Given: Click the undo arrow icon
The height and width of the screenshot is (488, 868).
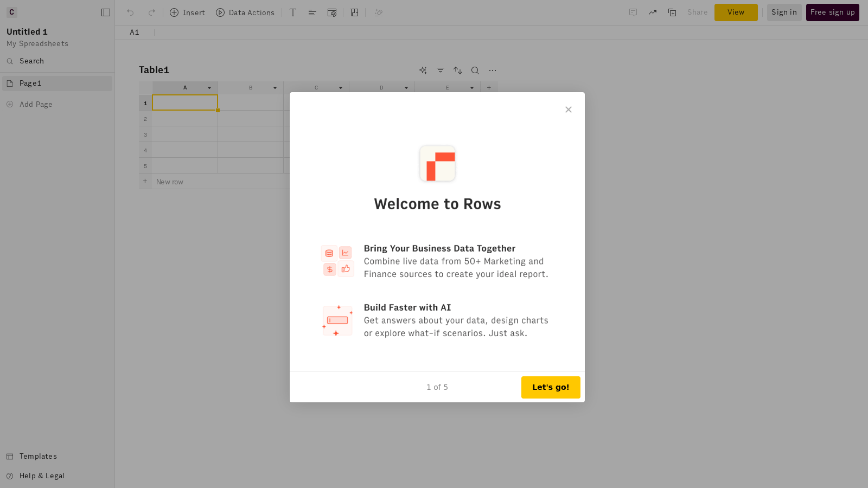Looking at the screenshot, I should (130, 12).
